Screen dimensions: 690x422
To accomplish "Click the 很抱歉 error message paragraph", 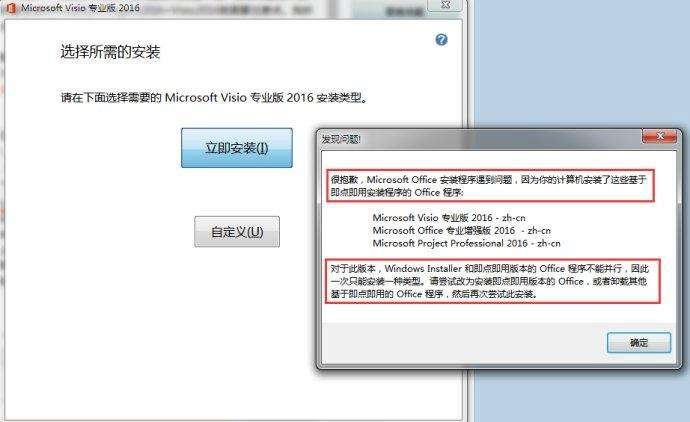I will coord(489,186).
